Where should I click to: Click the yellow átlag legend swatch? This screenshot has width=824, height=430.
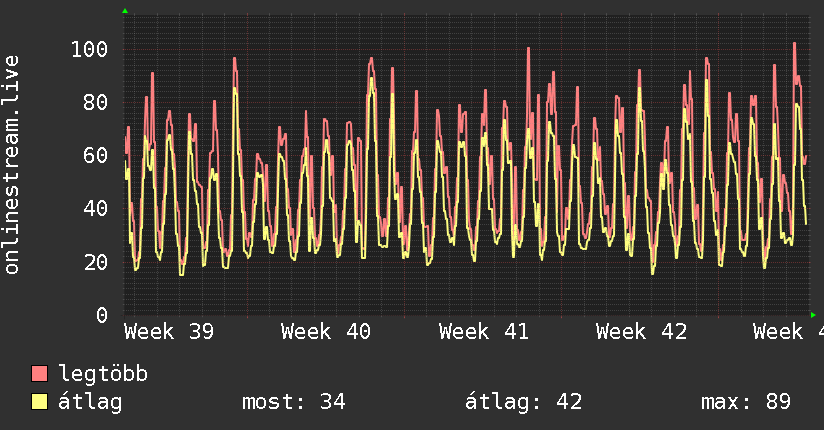[39, 402]
